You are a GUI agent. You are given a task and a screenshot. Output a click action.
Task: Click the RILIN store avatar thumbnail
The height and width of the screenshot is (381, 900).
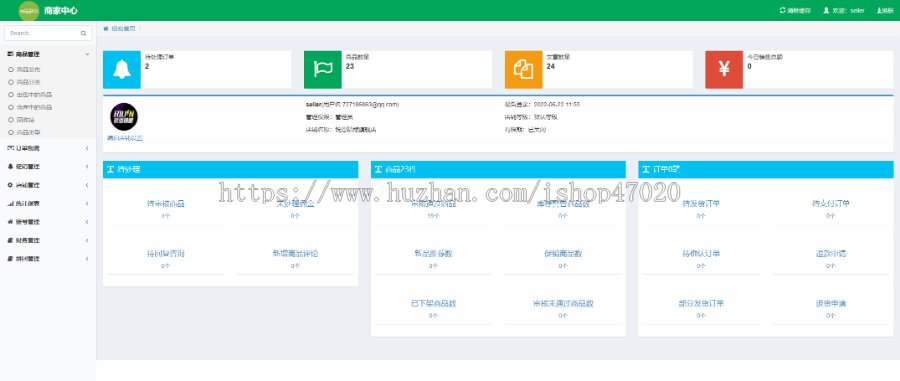124,116
